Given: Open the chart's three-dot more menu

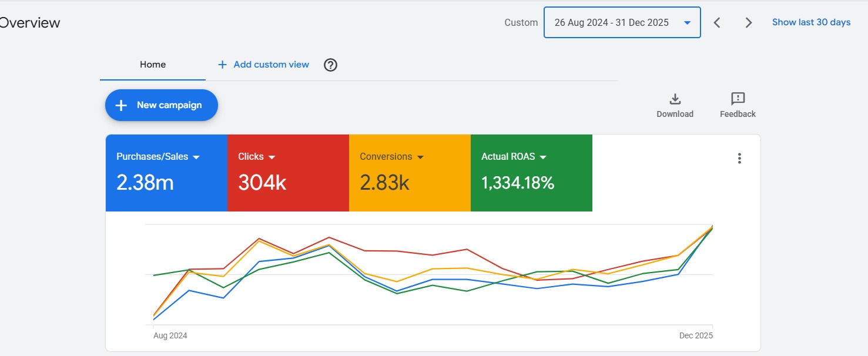Looking at the screenshot, I should 739,158.
